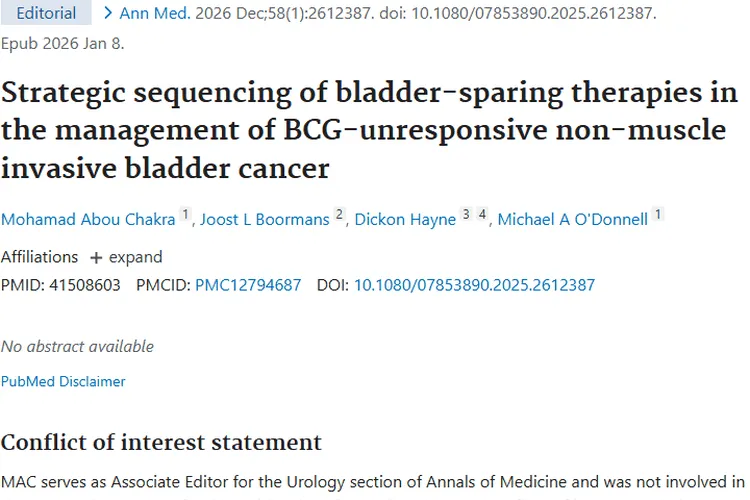The image size is (750, 500).
Task: Open author Joost L Boormans link
Action: click(264, 220)
